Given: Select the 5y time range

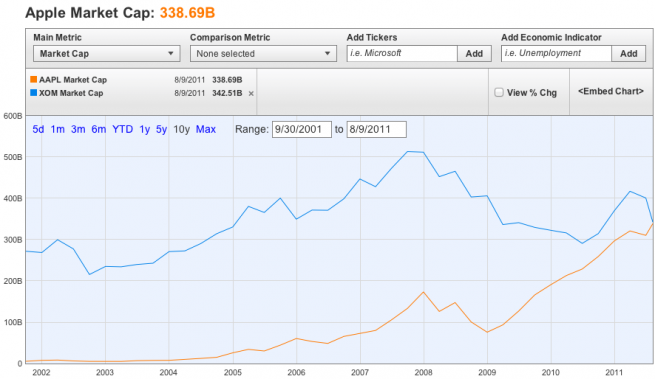Looking at the screenshot, I should coord(161,130).
